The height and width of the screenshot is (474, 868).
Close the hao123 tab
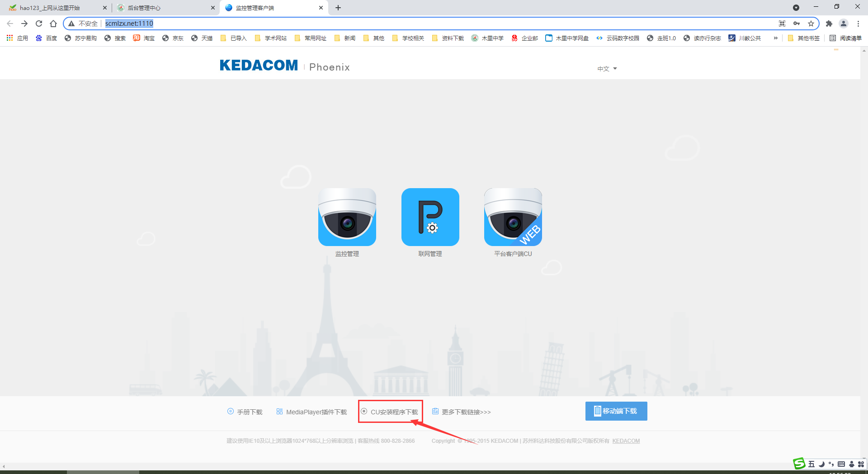[104, 8]
